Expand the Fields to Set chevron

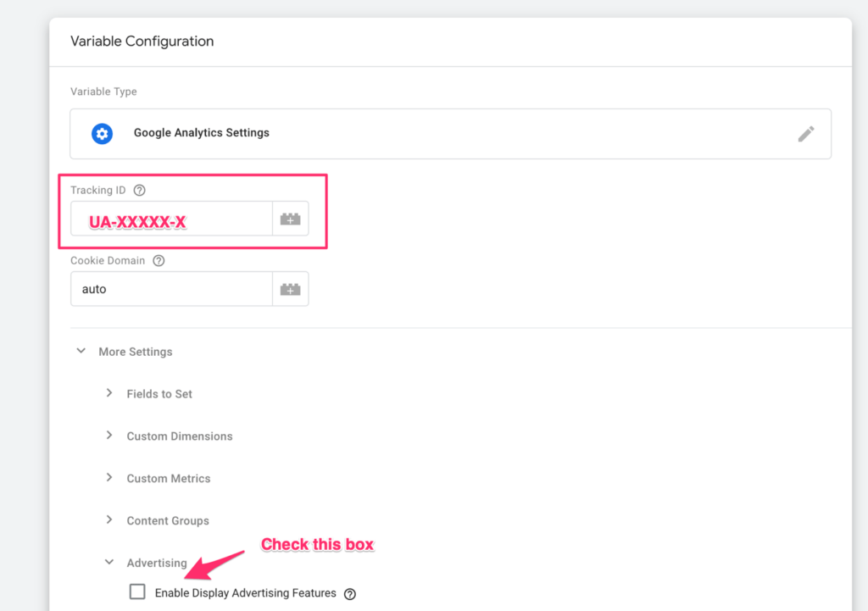click(x=109, y=393)
